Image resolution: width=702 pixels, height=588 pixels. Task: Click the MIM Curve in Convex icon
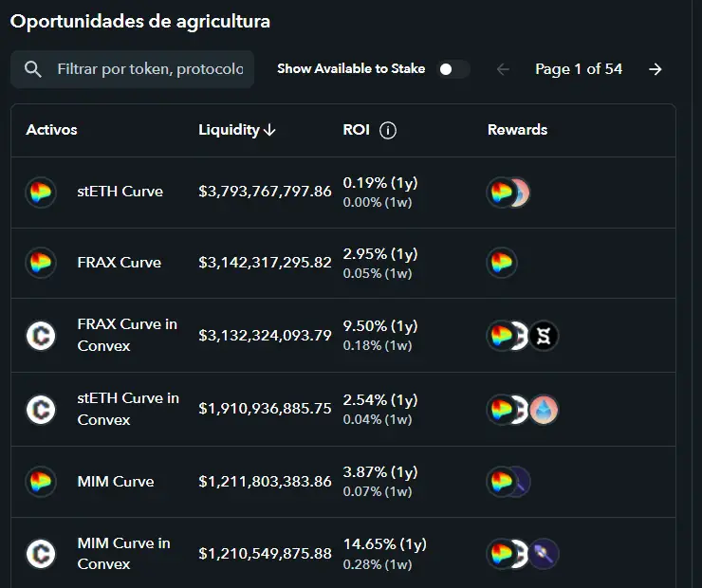pos(41,554)
